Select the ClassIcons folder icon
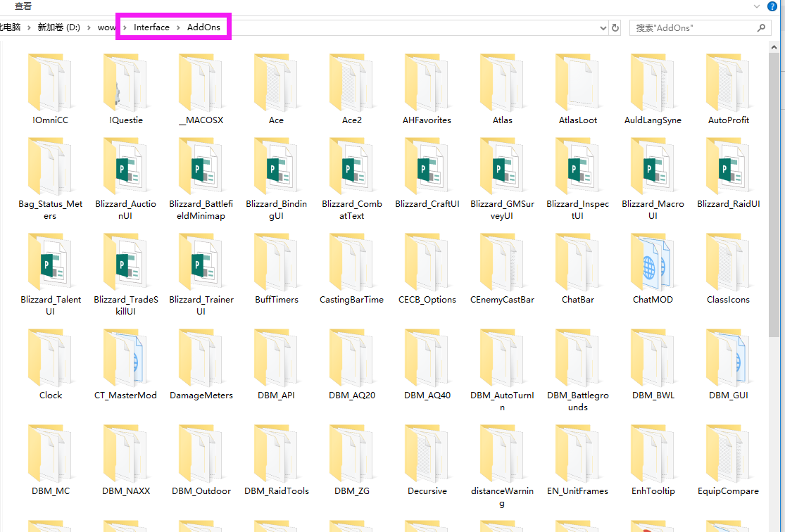 (729, 262)
